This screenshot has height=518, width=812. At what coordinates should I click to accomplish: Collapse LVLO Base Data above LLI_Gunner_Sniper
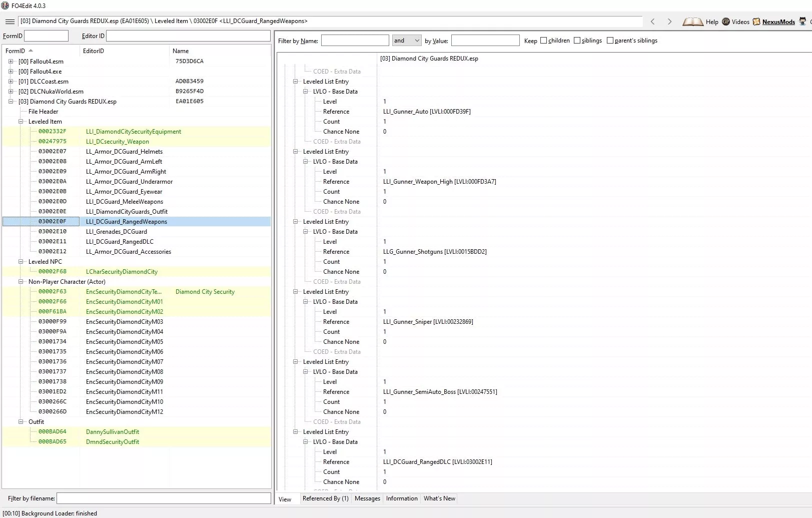(x=305, y=302)
